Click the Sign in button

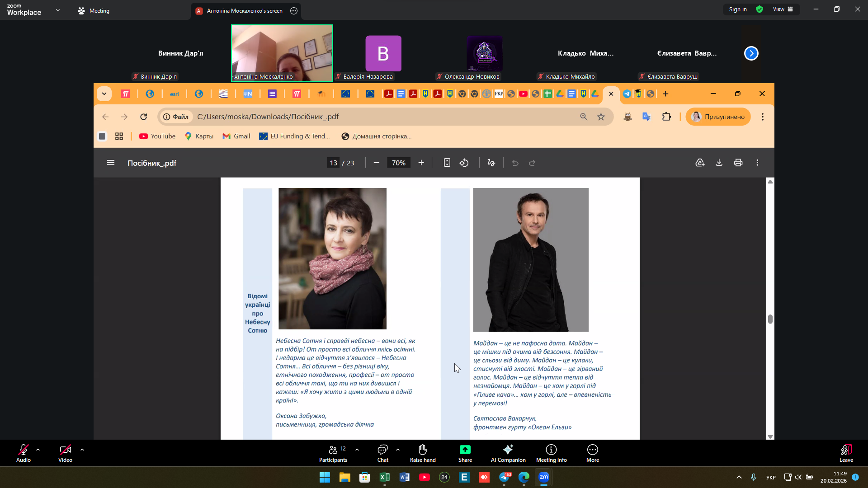737,9
